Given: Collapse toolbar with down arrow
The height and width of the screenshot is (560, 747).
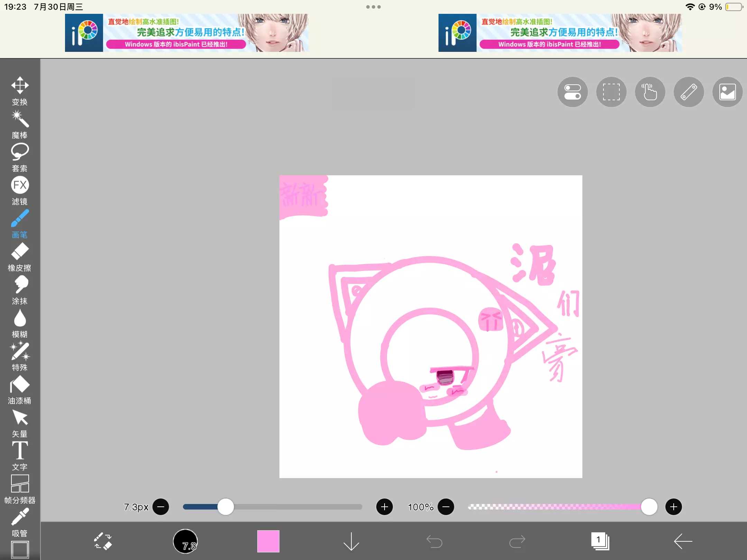Looking at the screenshot, I should [x=351, y=541].
